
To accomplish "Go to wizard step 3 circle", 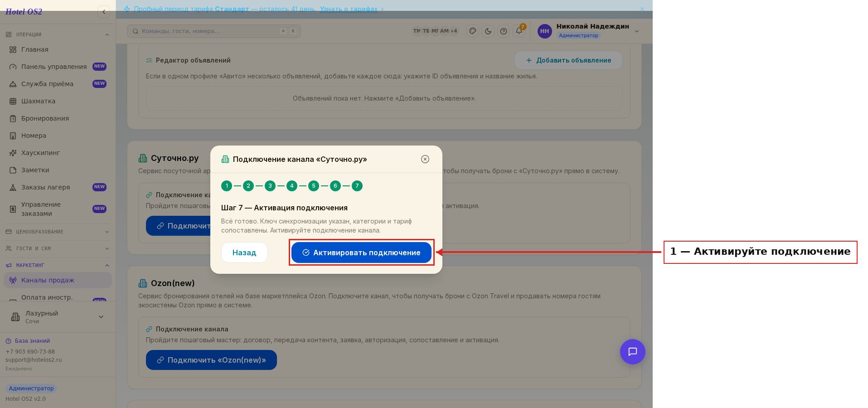I will tap(270, 186).
